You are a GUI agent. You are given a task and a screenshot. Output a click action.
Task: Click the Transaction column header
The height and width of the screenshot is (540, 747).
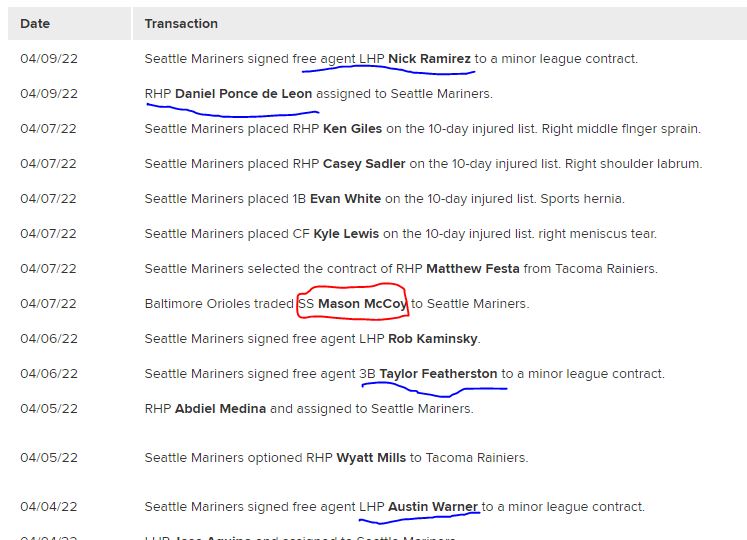point(181,23)
